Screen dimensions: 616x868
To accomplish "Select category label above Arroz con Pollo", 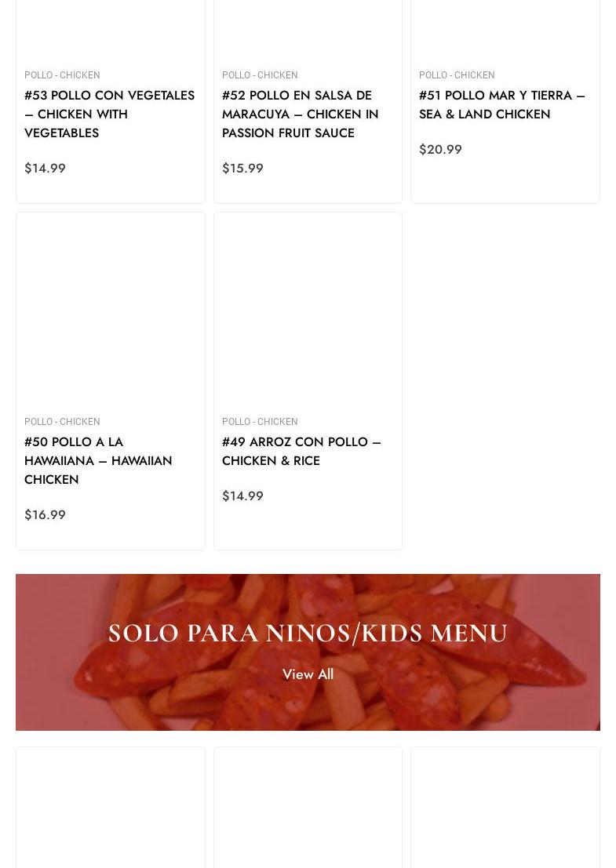I will pos(260,422).
